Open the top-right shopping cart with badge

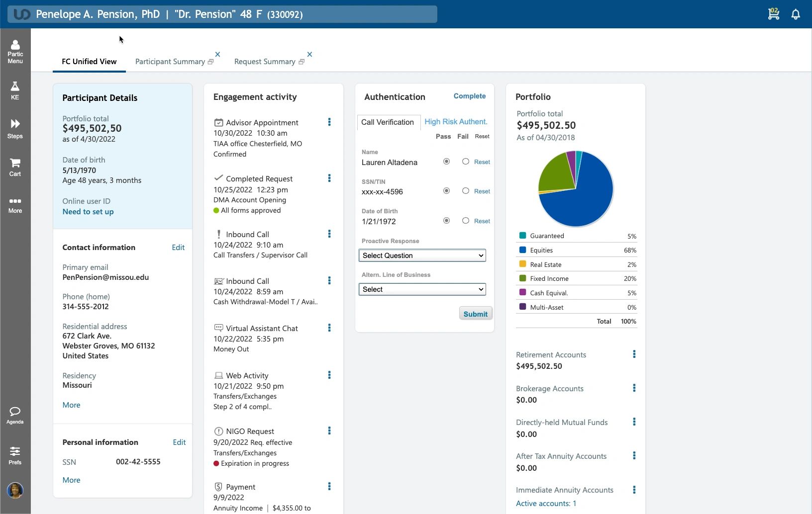pyautogui.click(x=773, y=14)
